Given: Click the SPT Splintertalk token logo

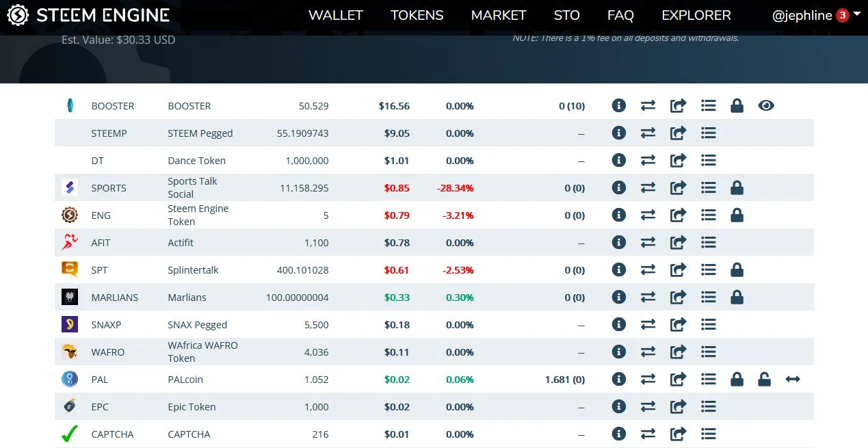Looking at the screenshot, I should click(70, 269).
